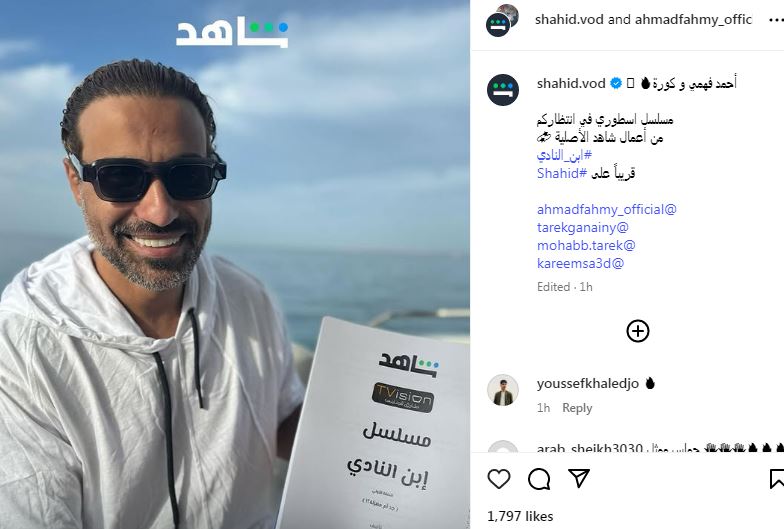The height and width of the screenshot is (529, 784).
Task: Like the post with heart icon
Action: coord(498,479)
